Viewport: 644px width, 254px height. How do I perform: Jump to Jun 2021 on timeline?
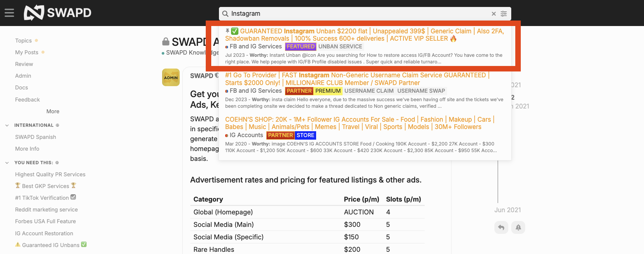(x=507, y=210)
